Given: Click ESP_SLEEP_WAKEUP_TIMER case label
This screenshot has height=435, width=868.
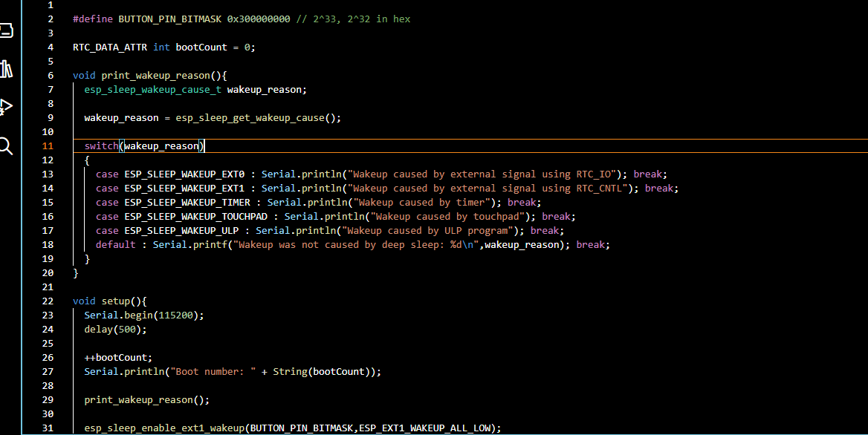Looking at the screenshot, I should coord(187,203).
